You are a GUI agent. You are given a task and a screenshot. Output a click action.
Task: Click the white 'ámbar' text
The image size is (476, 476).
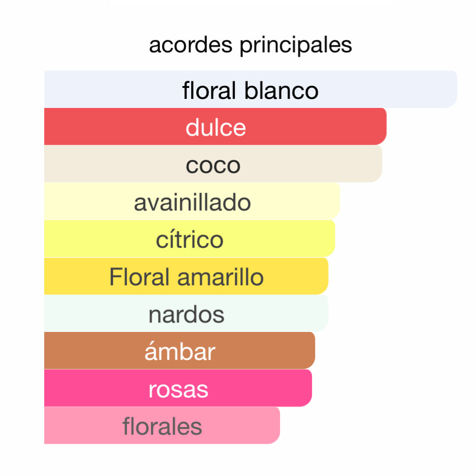coord(180,352)
